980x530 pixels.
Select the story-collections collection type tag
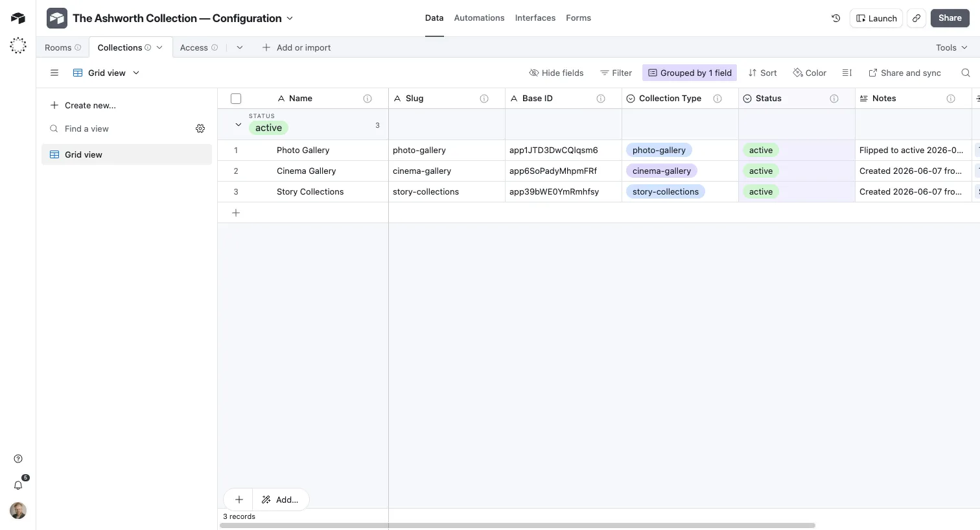click(666, 191)
